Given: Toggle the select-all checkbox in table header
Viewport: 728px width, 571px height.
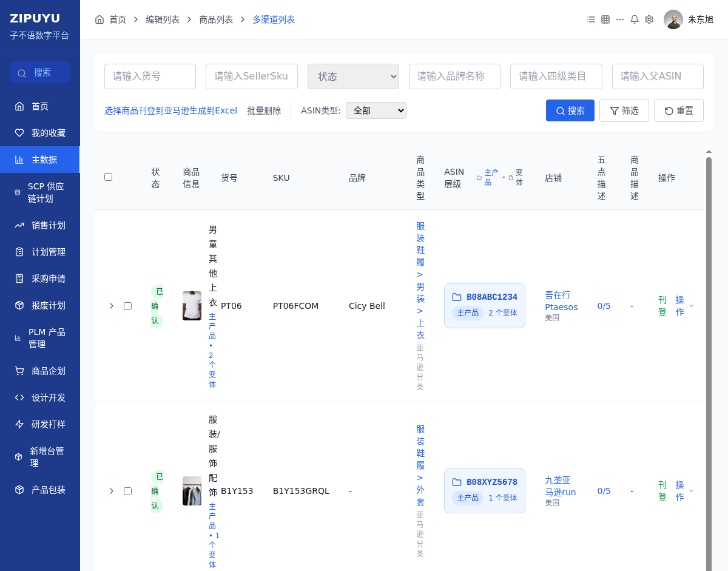Looking at the screenshot, I should pyautogui.click(x=109, y=177).
